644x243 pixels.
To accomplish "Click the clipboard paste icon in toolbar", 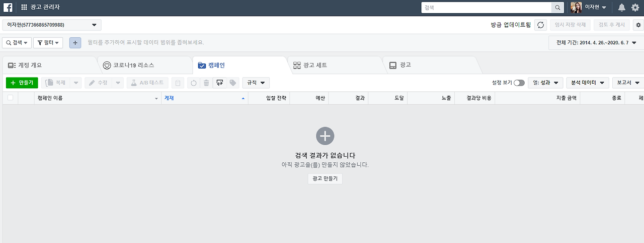I will pyautogui.click(x=178, y=83).
